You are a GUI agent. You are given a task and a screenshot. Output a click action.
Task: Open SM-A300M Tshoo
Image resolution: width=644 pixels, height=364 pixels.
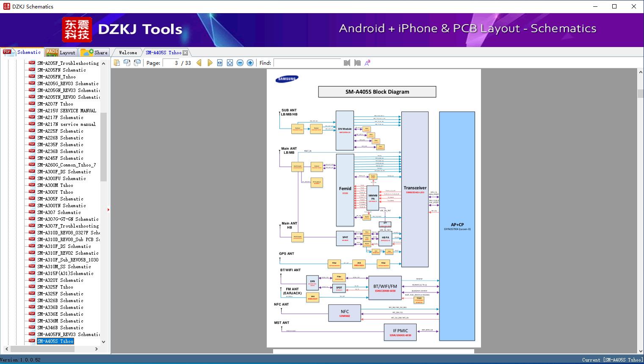[x=55, y=185]
